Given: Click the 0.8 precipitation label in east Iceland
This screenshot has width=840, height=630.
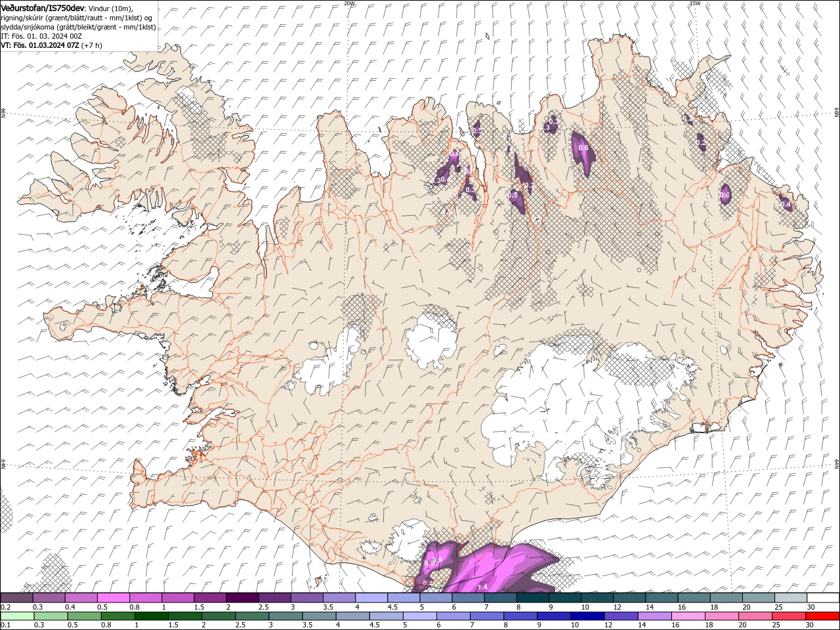Looking at the screenshot, I should [725, 195].
